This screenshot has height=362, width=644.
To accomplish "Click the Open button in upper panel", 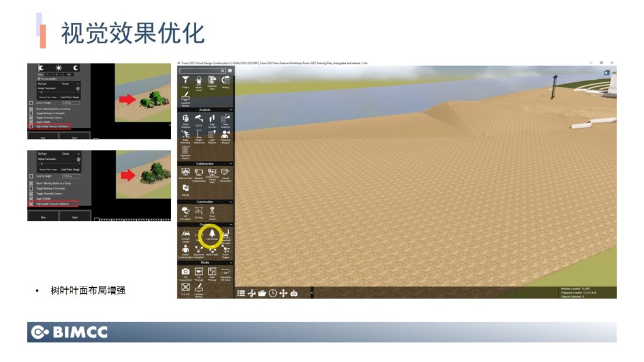I will click(74, 138).
